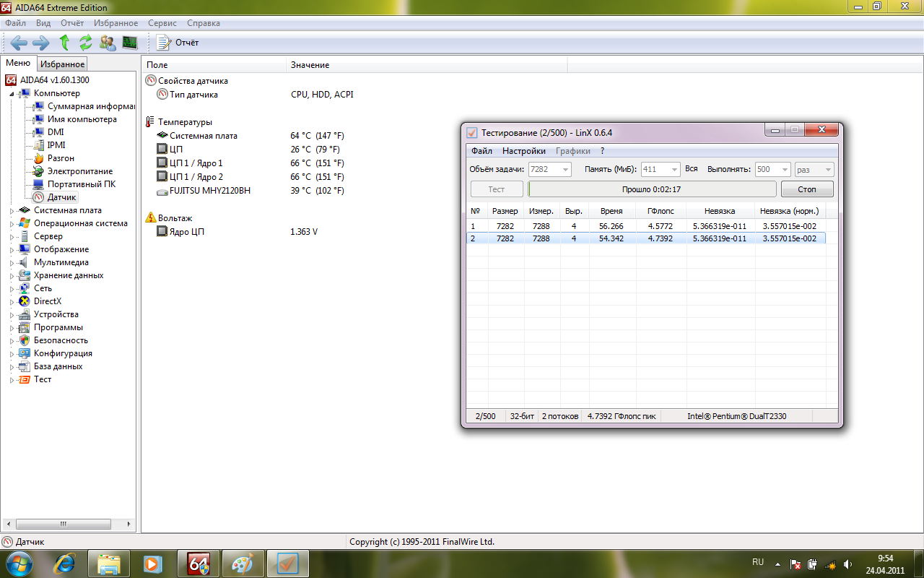Image resolution: width=924 pixels, height=578 pixels.
Task: Go forward with the AIDA64 right arrow
Action: [x=41, y=43]
